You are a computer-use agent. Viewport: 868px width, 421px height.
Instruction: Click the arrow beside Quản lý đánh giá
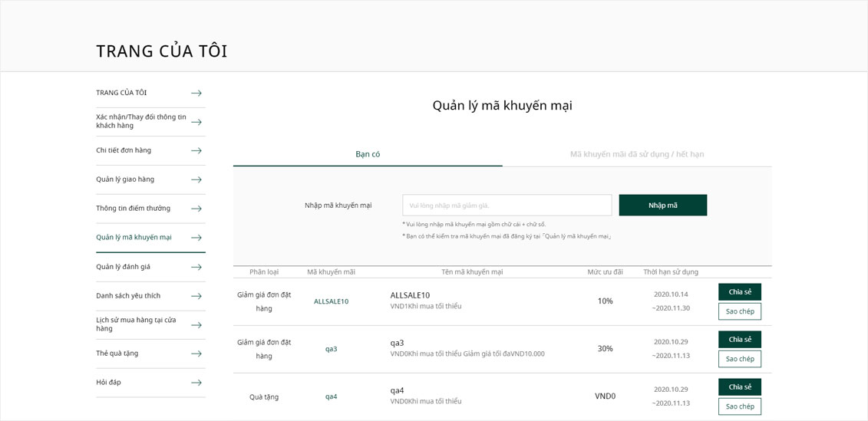[x=196, y=267]
